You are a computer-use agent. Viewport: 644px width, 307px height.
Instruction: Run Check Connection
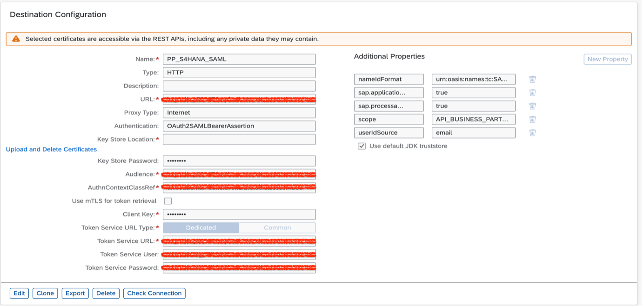[154, 293]
